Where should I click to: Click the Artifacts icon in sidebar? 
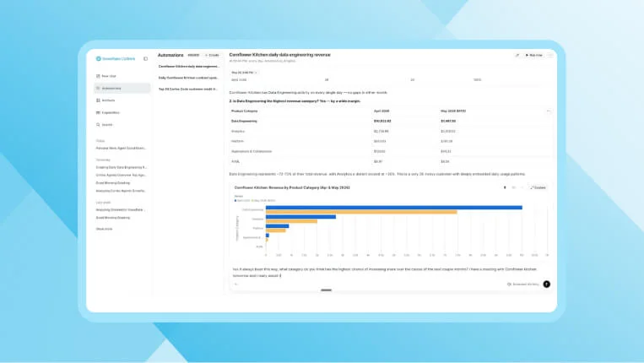coord(98,100)
